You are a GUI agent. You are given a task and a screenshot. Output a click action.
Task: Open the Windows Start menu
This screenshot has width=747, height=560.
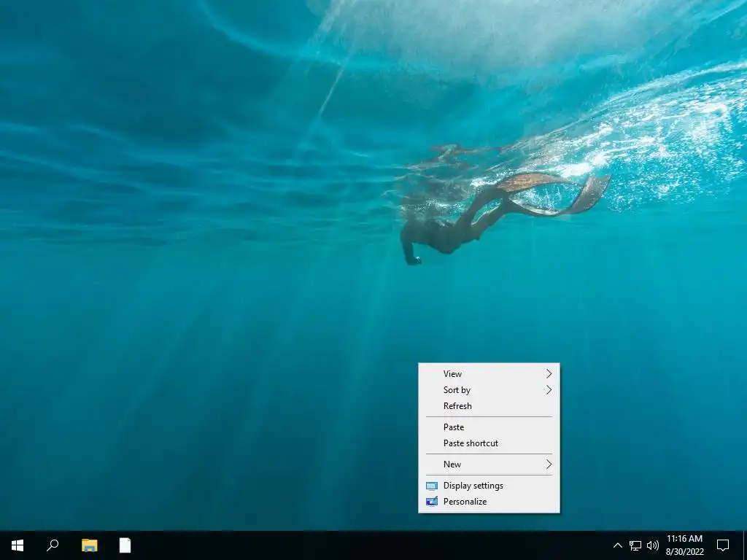(18, 545)
